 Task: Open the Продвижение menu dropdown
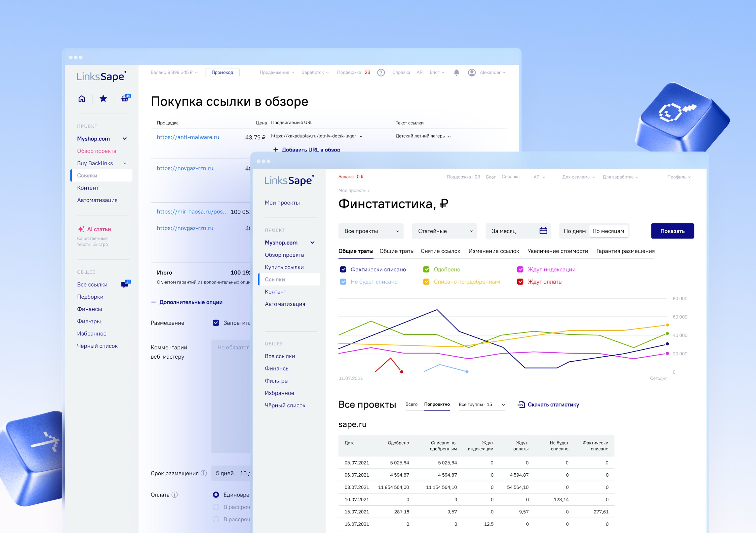coord(277,72)
